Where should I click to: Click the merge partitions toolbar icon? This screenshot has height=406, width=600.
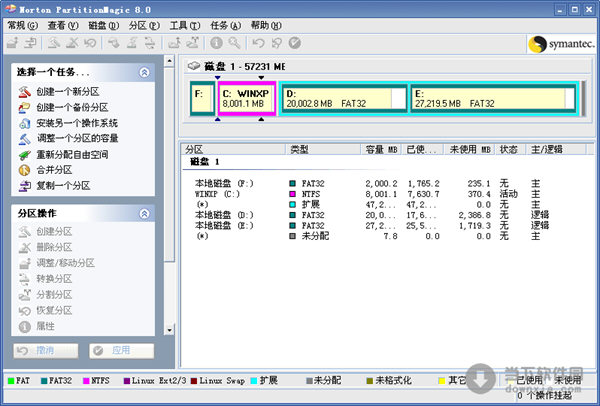point(174,43)
